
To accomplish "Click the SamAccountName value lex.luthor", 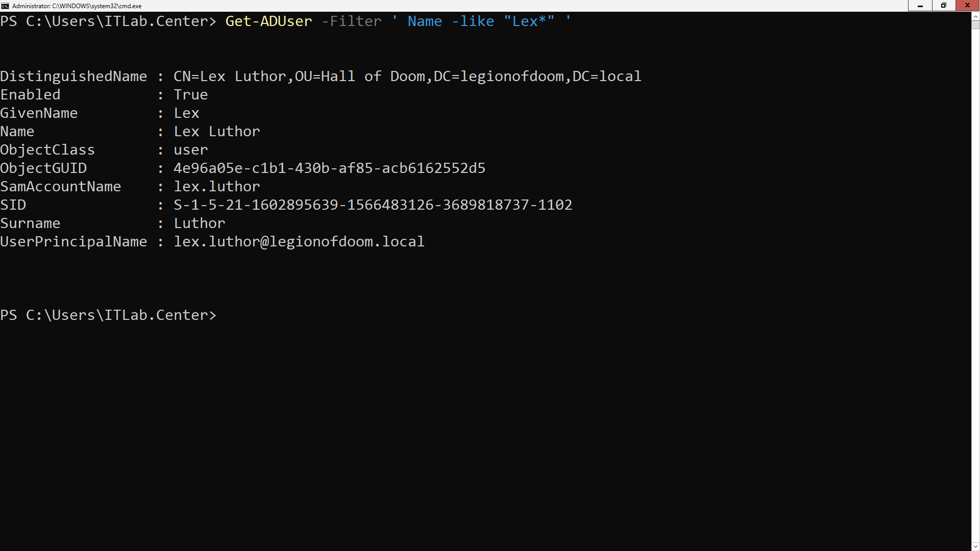I will point(217,187).
